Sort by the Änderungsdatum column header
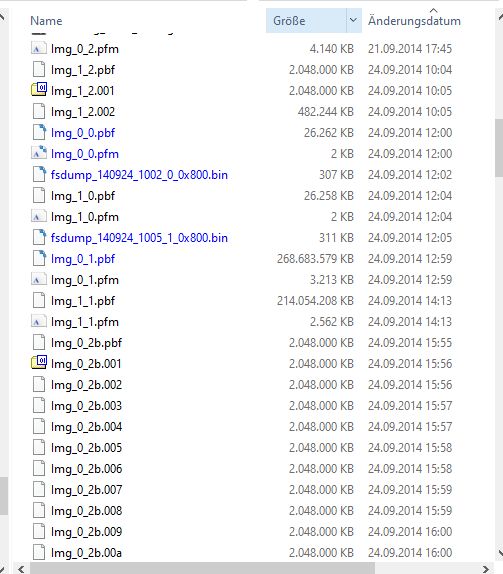This screenshot has width=503, height=574. [x=414, y=21]
